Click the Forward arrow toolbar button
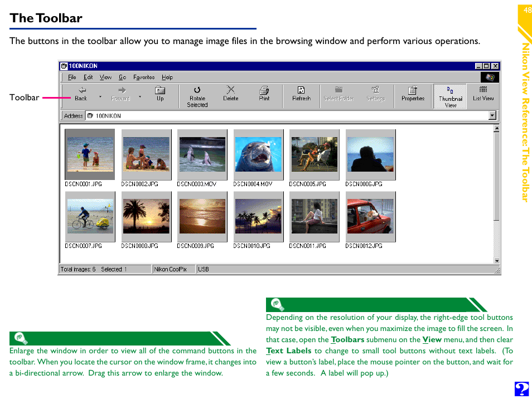 point(121,94)
